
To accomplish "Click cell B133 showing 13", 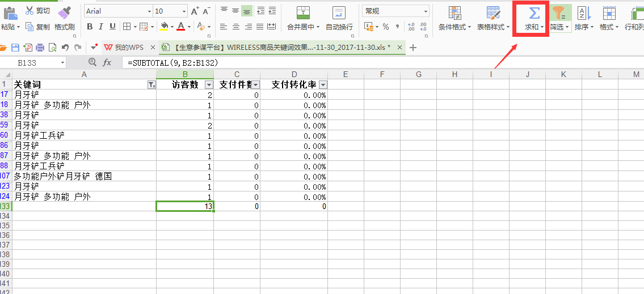I will [x=185, y=207].
